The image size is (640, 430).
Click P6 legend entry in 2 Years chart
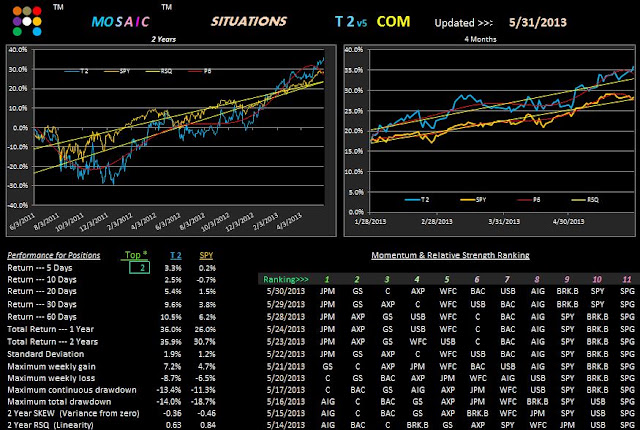pyautogui.click(x=200, y=71)
